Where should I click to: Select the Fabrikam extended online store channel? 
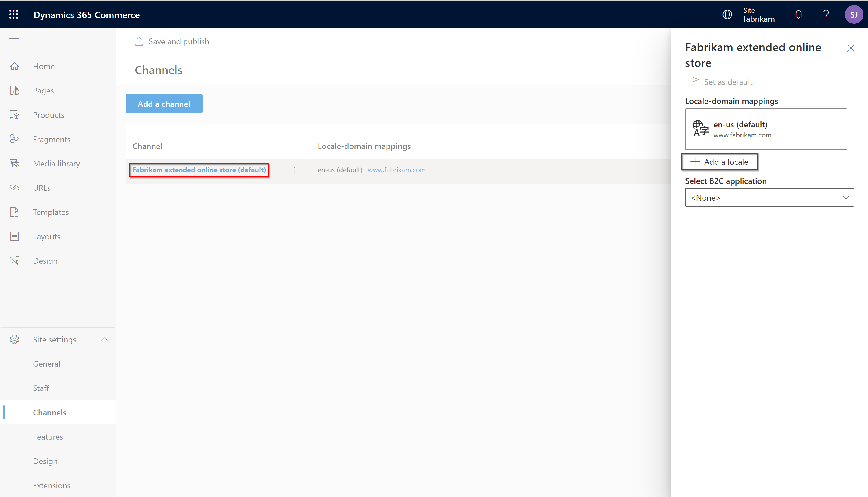point(198,169)
